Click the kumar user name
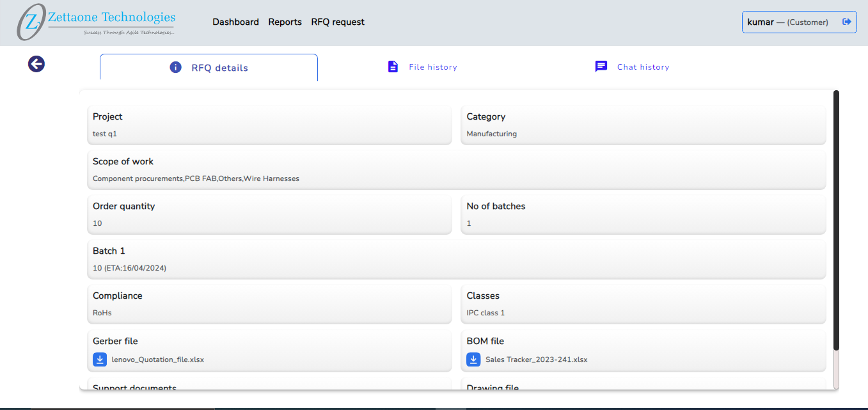This screenshot has height=410, width=868. coord(761,22)
